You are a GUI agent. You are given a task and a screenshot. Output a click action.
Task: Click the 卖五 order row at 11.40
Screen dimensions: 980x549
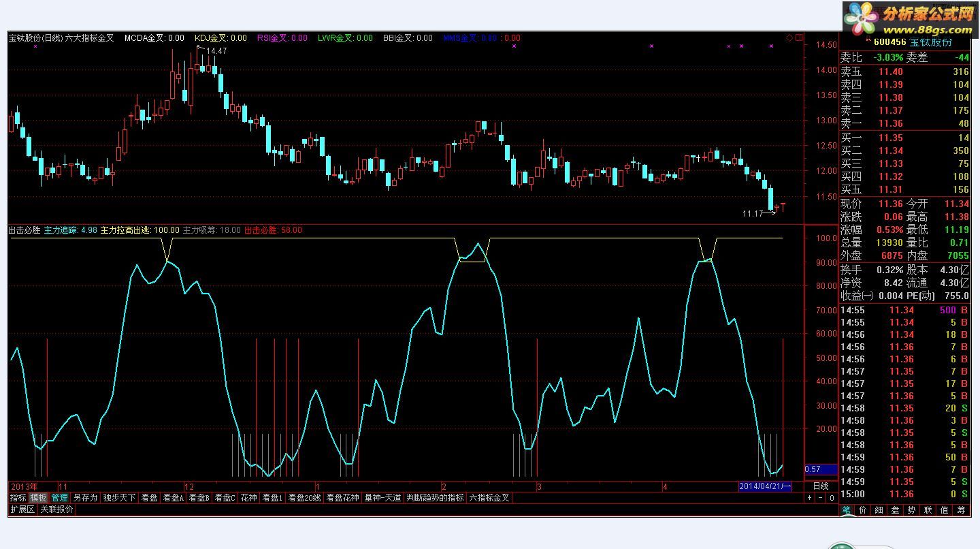click(905, 72)
